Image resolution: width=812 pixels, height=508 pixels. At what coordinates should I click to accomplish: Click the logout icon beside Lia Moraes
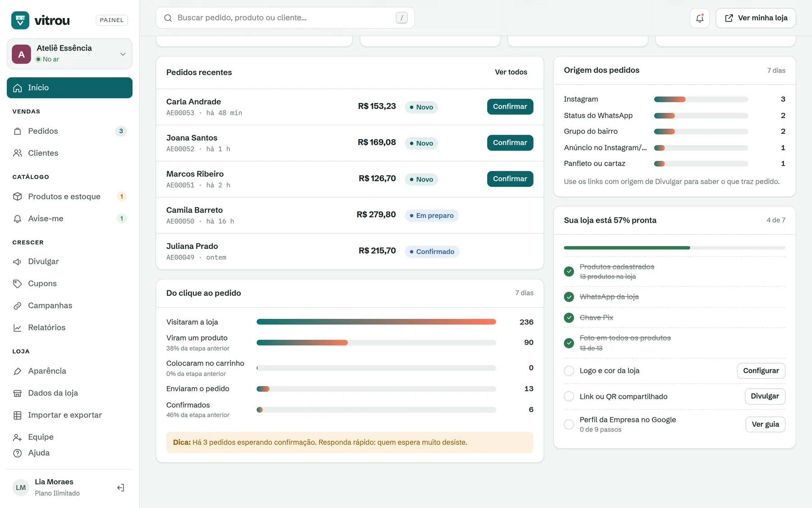(120, 488)
